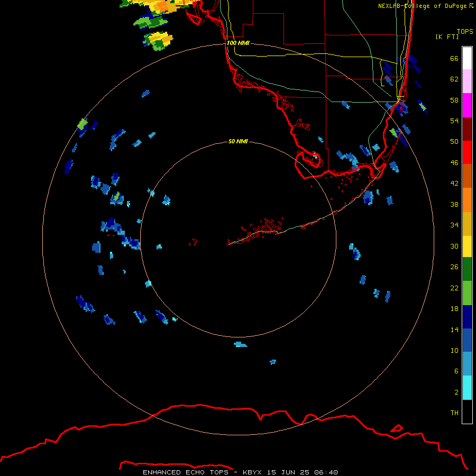The height and width of the screenshot is (476, 476).
Task: Click the 38 value on the legend
Action: point(454,204)
